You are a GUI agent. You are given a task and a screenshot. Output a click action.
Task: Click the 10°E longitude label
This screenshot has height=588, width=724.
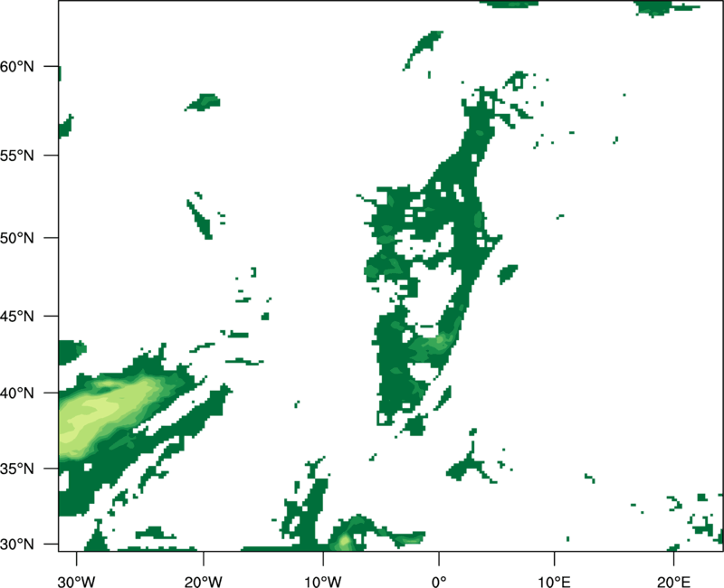pos(554,582)
